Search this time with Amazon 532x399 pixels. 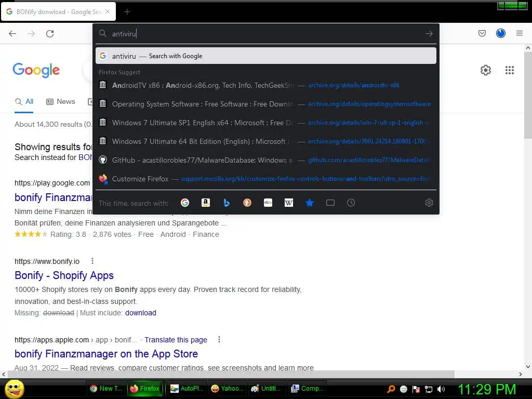[206, 203]
